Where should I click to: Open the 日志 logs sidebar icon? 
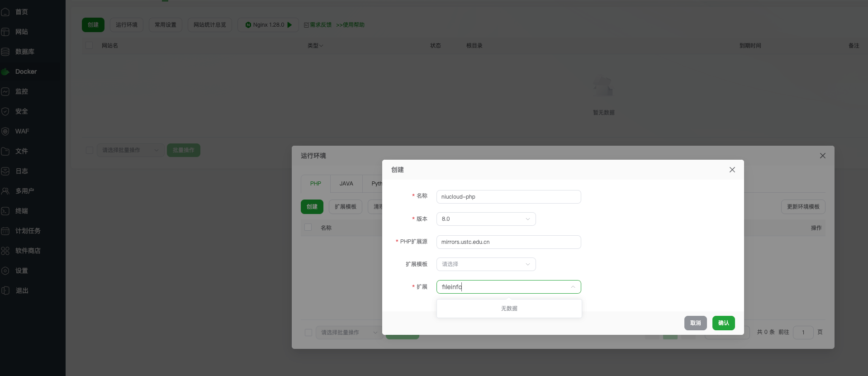click(5, 171)
